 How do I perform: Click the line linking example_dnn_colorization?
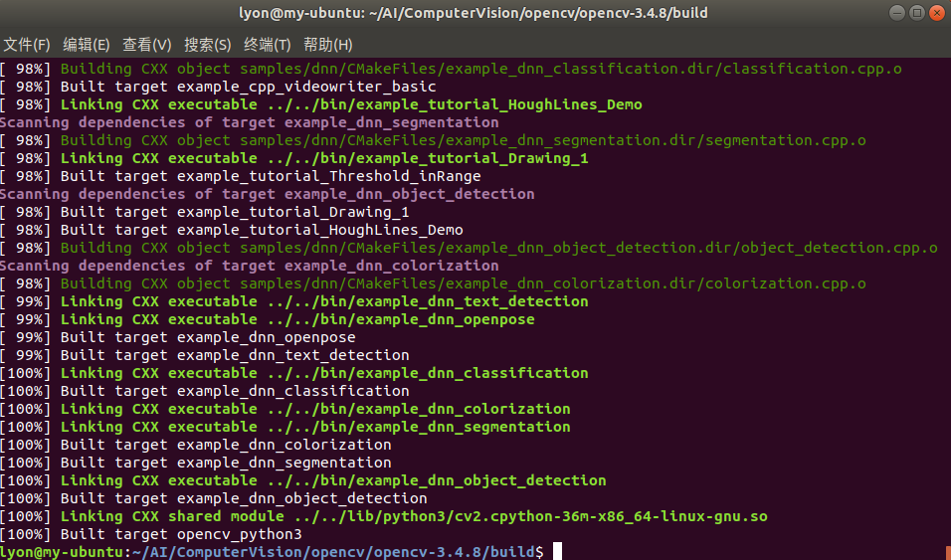285,409
